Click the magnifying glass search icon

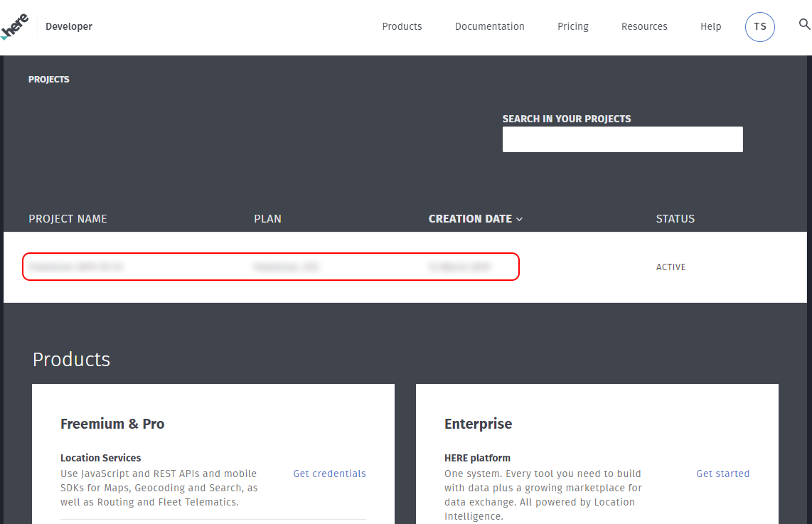pyautogui.click(x=804, y=25)
